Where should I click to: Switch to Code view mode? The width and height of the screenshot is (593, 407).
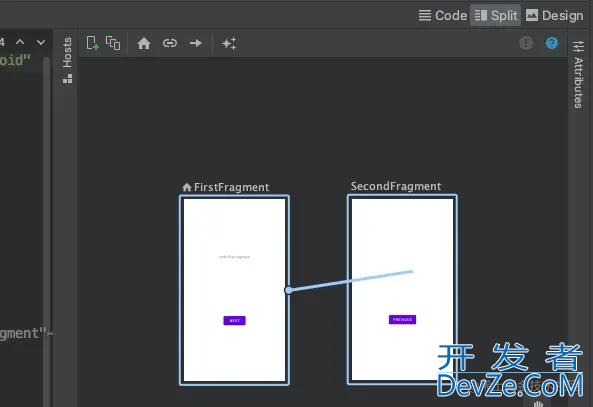(443, 16)
